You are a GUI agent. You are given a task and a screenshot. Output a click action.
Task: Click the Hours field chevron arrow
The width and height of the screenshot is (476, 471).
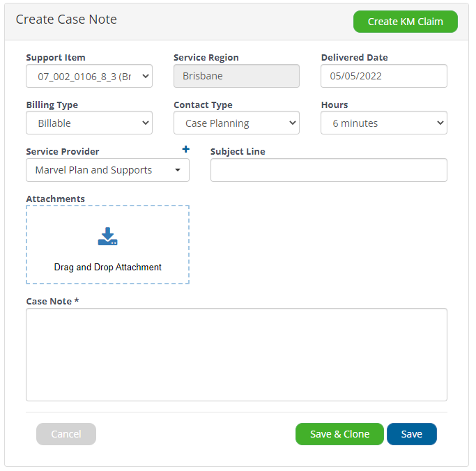click(440, 123)
